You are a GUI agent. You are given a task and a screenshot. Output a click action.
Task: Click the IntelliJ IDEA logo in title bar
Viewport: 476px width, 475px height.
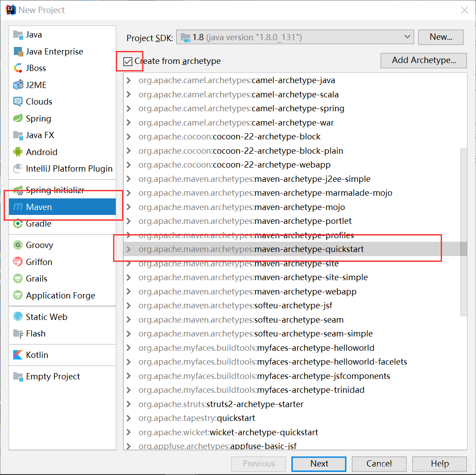(11, 10)
